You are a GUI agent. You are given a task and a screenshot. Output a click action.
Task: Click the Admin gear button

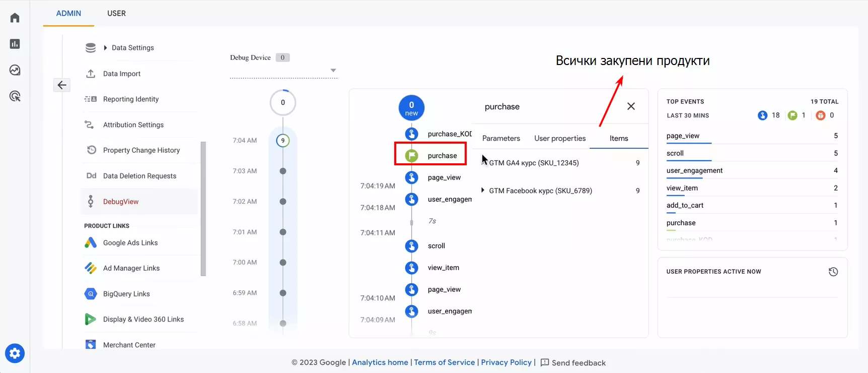pyautogui.click(x=15, y=353)
